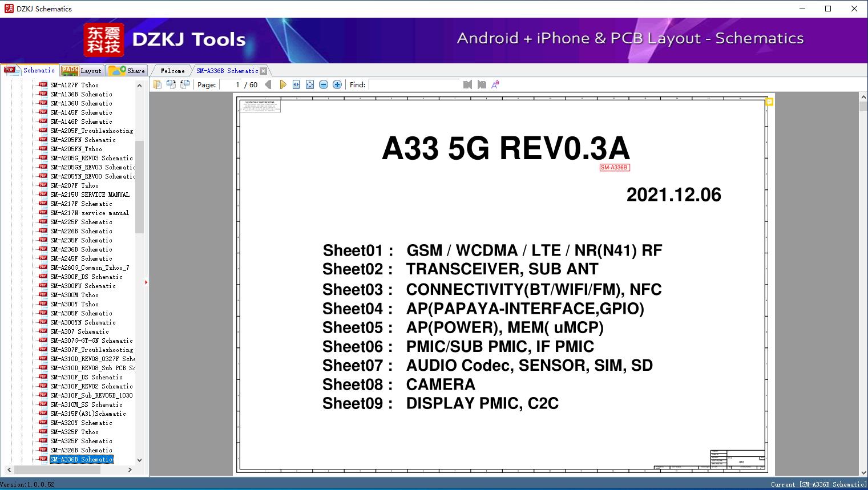Screen dimensions: 868x490
Task: Click the Find text field
Action: point(414,84)
